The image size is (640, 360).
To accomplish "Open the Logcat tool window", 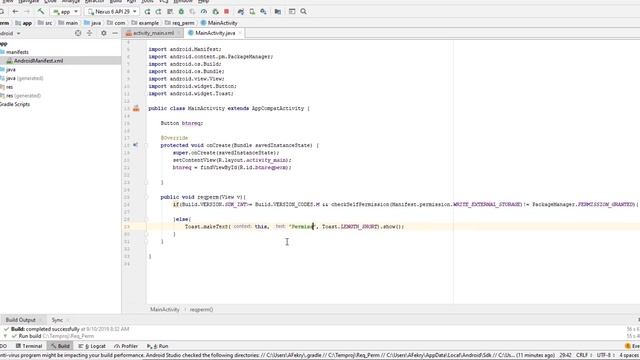I will point(92,346).
